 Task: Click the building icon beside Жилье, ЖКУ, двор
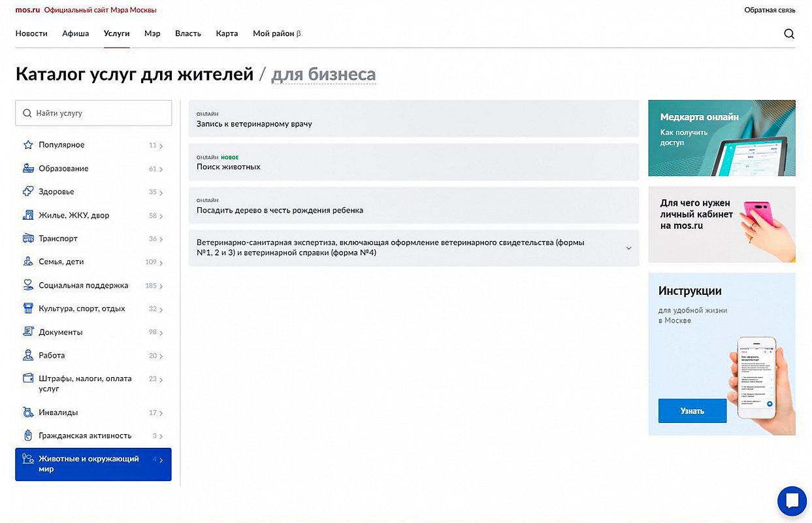point(28,215)
